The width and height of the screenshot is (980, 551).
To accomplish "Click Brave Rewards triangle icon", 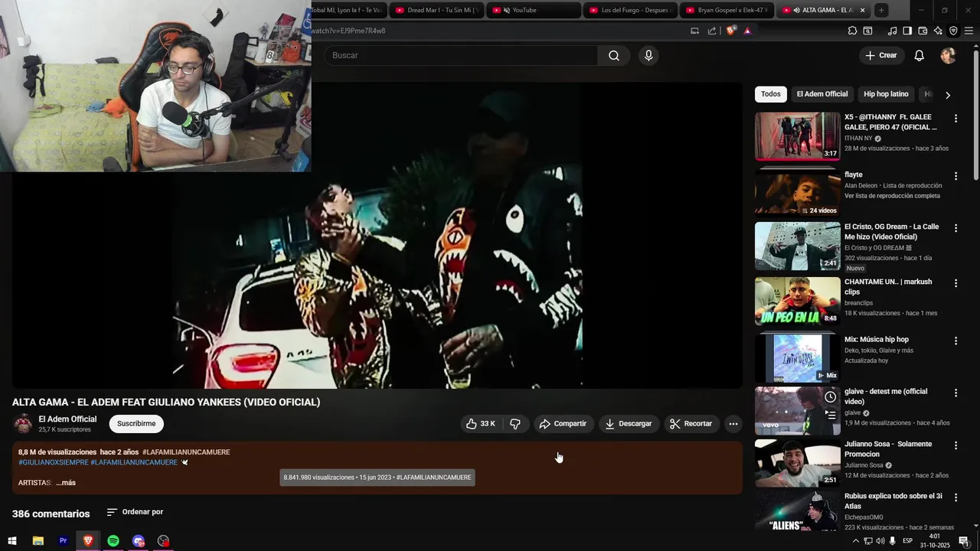I will (747, 31).
